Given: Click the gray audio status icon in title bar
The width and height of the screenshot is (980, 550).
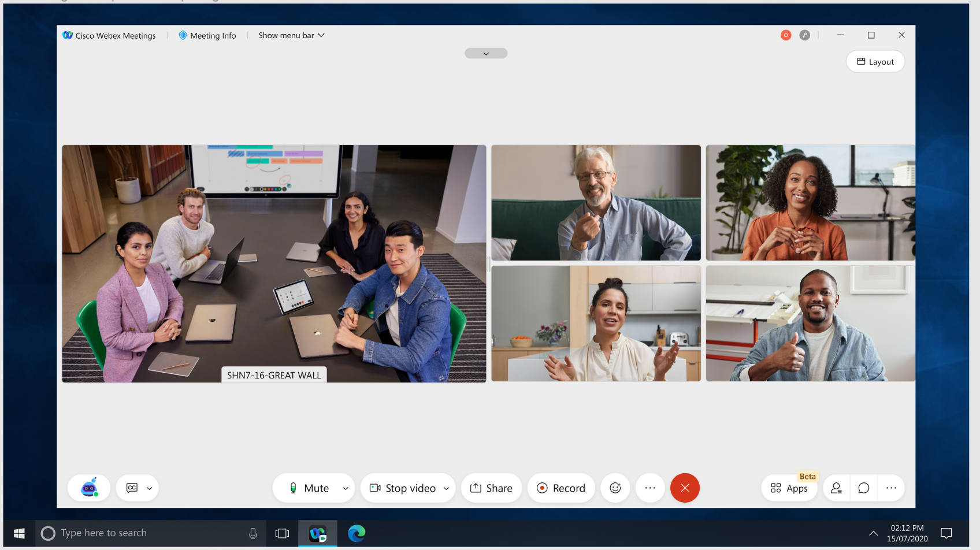Looking at the screenshot, I should point(805,35).
